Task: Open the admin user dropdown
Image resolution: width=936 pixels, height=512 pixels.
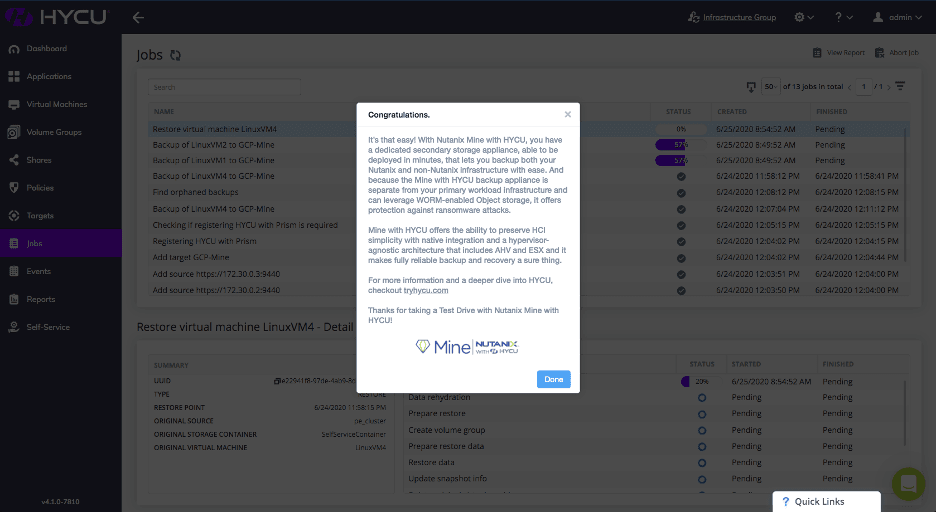Action: coord(897,17)
